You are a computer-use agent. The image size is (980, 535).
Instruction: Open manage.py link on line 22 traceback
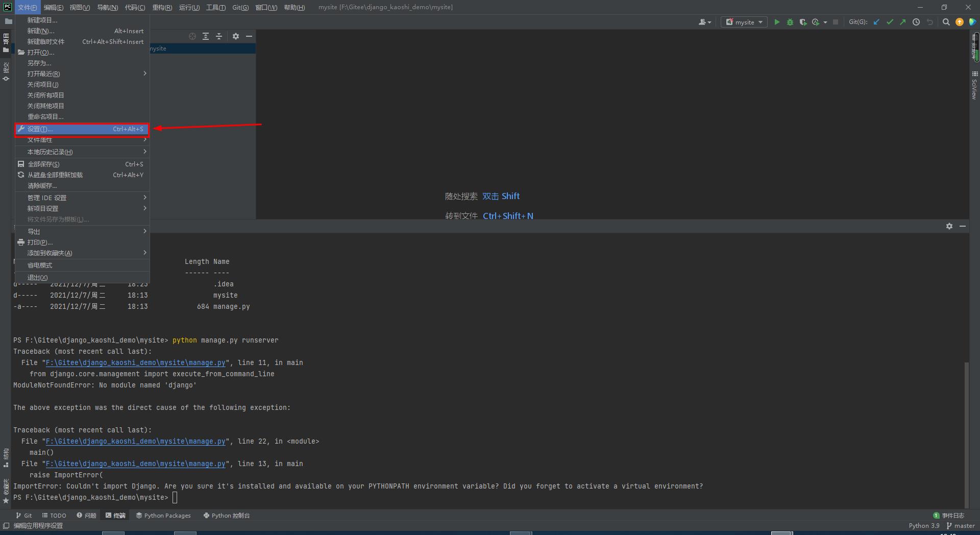[136, 442]
